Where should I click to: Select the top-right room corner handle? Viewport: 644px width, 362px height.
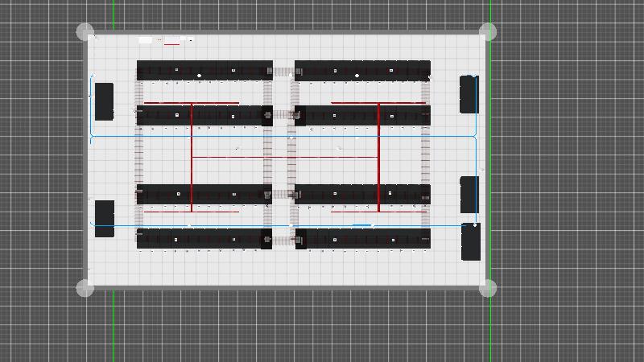coord(488,32)
